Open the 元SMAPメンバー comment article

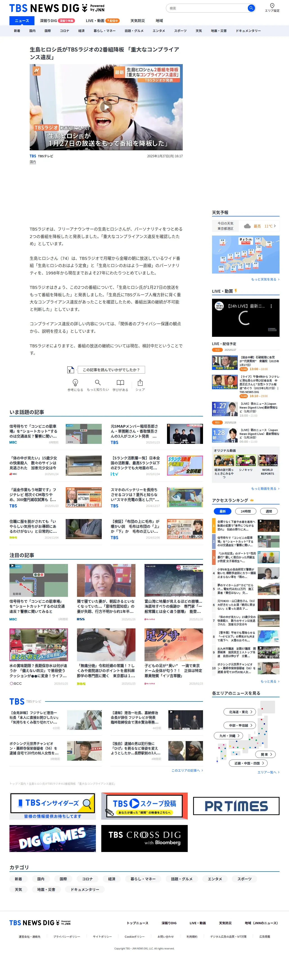(156, 434)
